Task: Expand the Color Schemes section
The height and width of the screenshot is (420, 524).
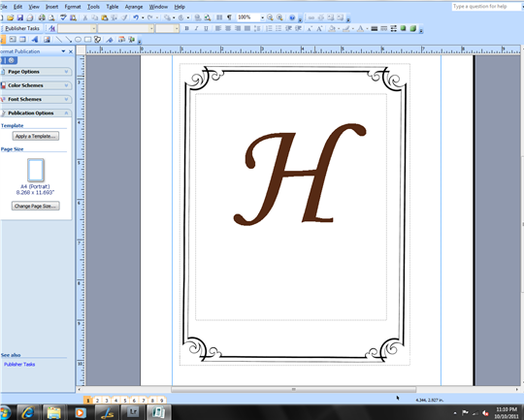Action: tap(36, 85)
